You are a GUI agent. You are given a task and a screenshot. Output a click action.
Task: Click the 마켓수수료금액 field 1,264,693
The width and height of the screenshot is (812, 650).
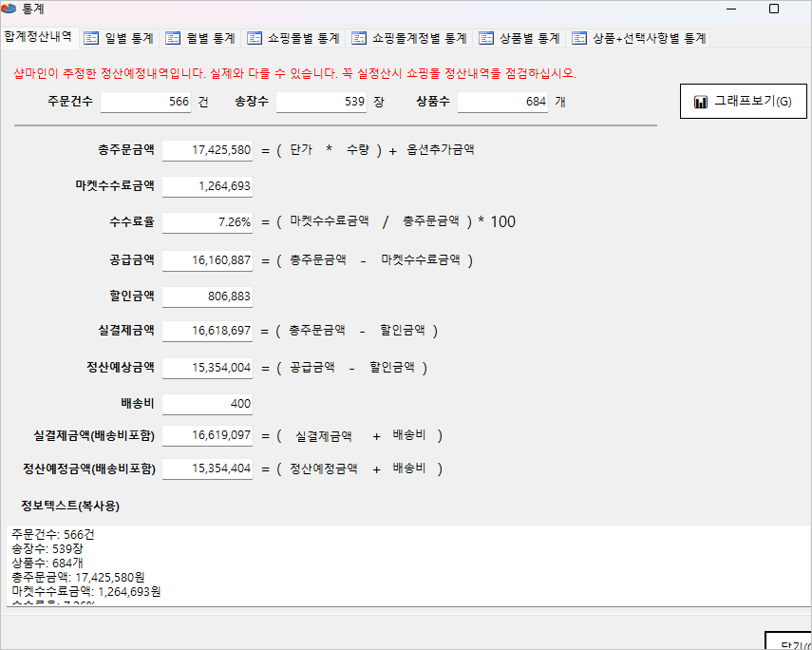[207, 186]
